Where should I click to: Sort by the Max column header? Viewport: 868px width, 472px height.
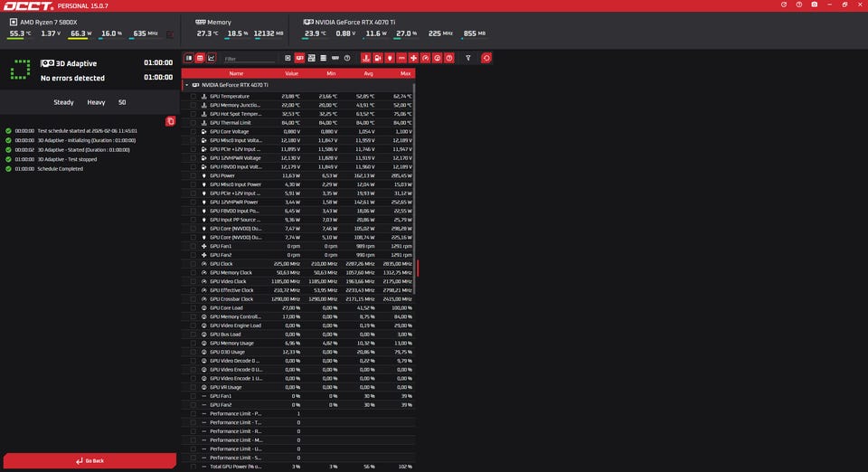point(406,73)
